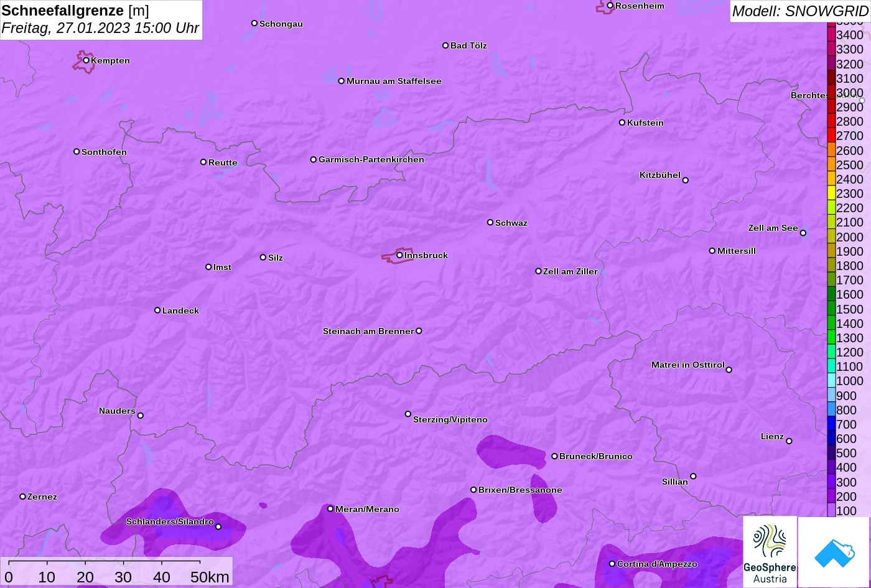Click the 1500 m green legend swatch
This screenshot has height=588, width=871.
(x=831, y=309)
